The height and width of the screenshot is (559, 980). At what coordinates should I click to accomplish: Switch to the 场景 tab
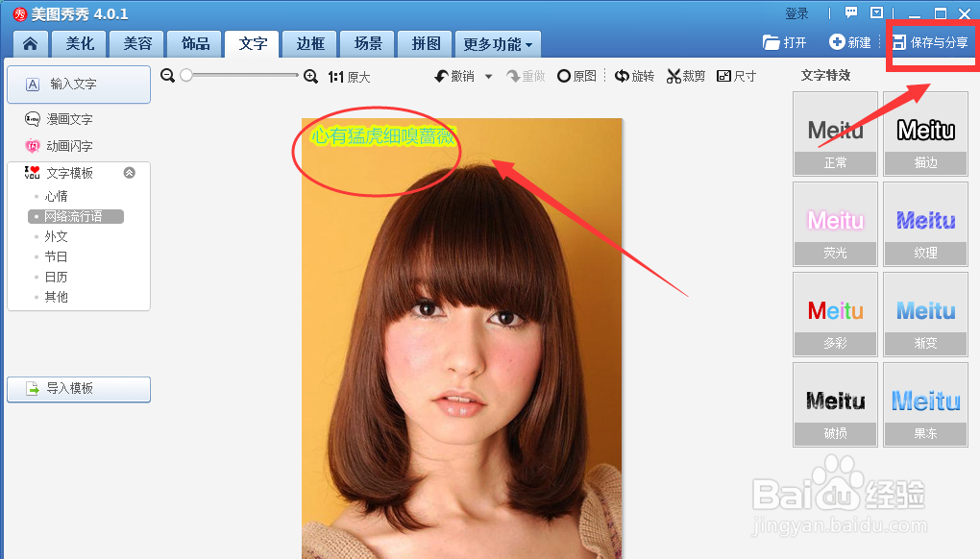pos(368,44)
